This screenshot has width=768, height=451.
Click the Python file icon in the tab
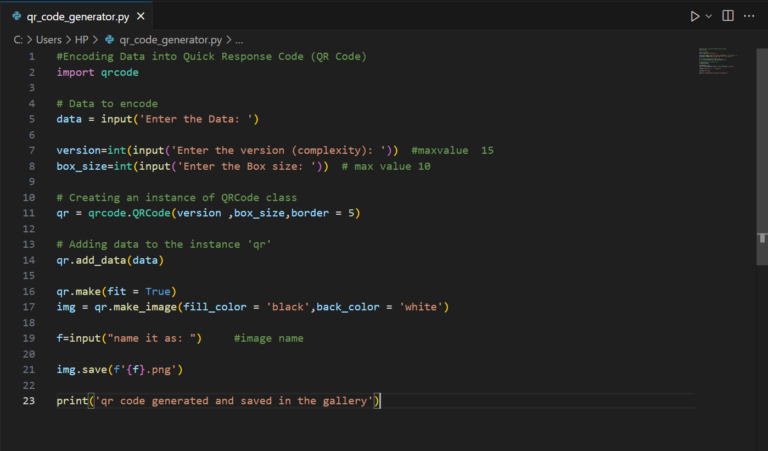pyautogui.click(x=17, y=16)
